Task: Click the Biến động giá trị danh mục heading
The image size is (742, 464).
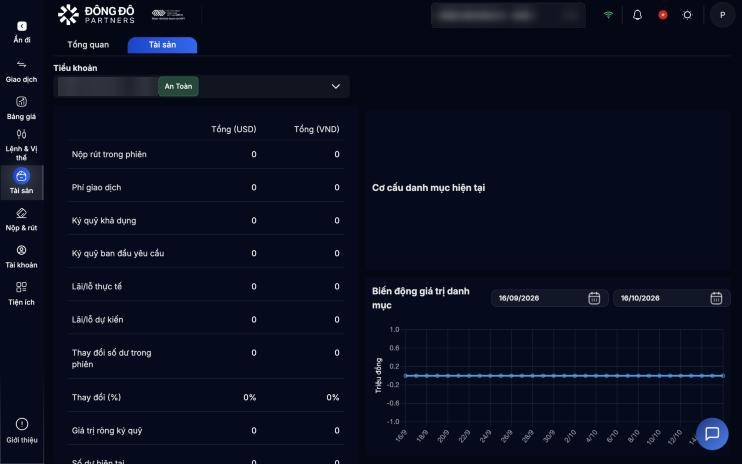Action: [421, 298]
